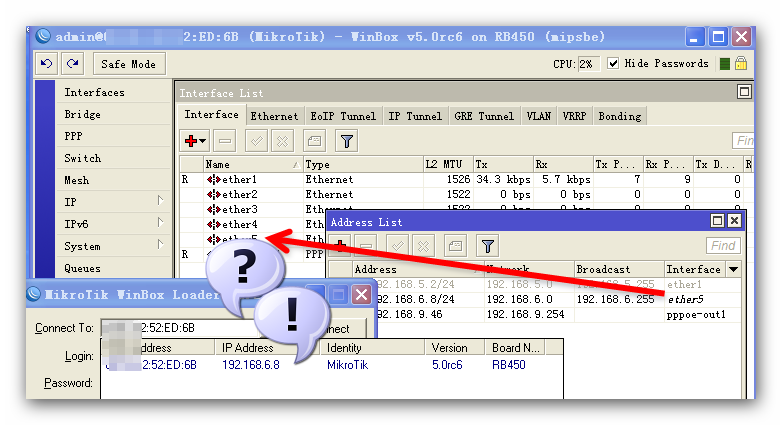Close the Address List window

coord(734,220)
